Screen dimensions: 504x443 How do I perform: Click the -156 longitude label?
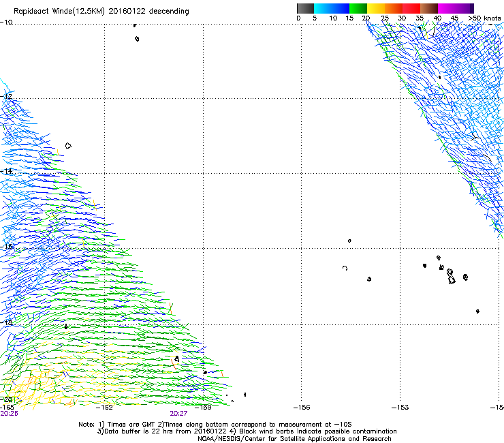(x=302, y=408)
